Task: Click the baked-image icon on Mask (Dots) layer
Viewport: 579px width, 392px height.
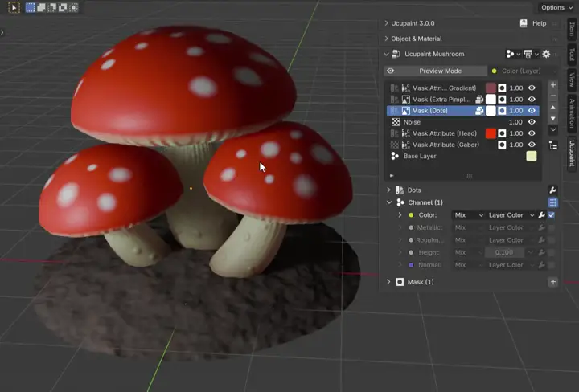Action: (x=479, y=111)
